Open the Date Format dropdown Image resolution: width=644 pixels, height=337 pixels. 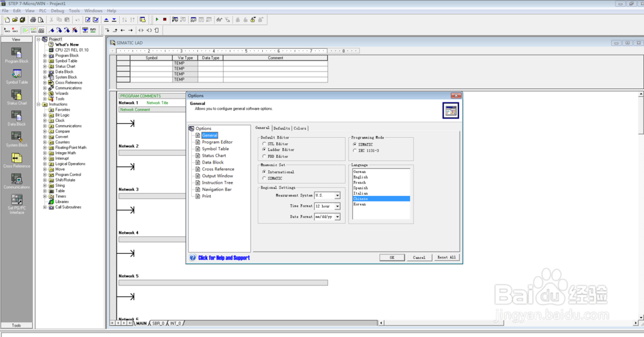tap(337, 217)
